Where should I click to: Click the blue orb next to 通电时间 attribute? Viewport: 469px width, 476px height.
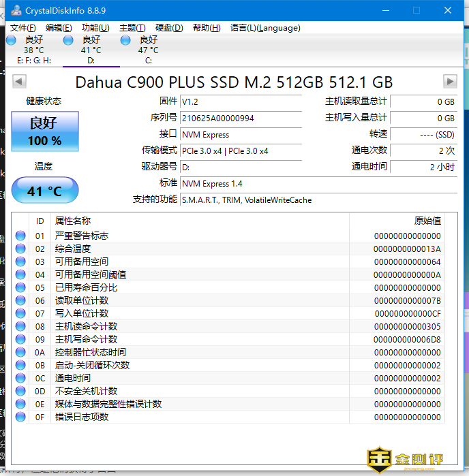tap(20, 379)
